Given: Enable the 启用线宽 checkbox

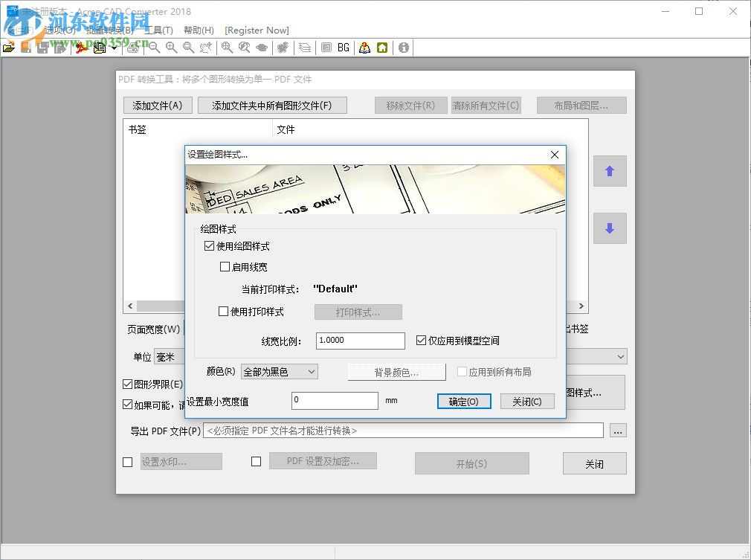Looking at the screenshot, I should pyautogui.click(x=225, y=266).
